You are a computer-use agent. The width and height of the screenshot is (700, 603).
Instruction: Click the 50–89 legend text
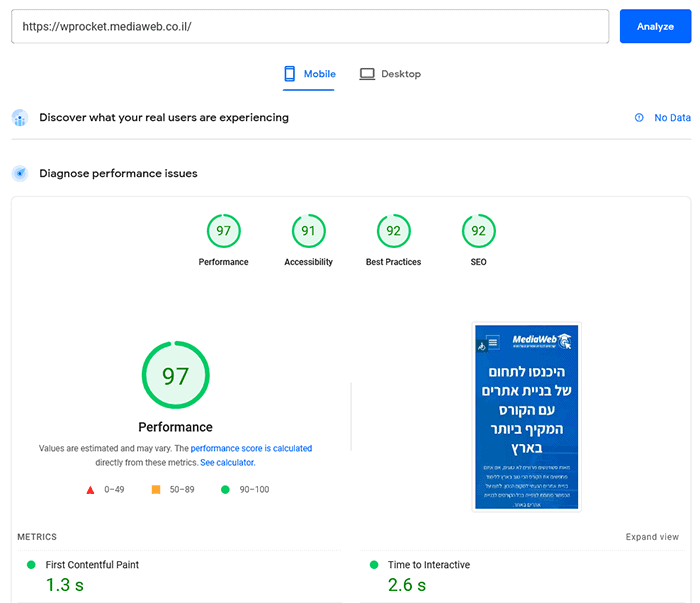pyautogui.click(x=182, y=490)
